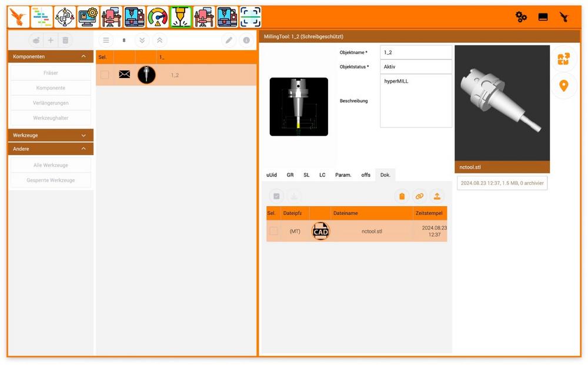Open settings gears icon at top right
The width and height of the screenshot is (588, 365).
pyautogui.click(x=521, y=17)
